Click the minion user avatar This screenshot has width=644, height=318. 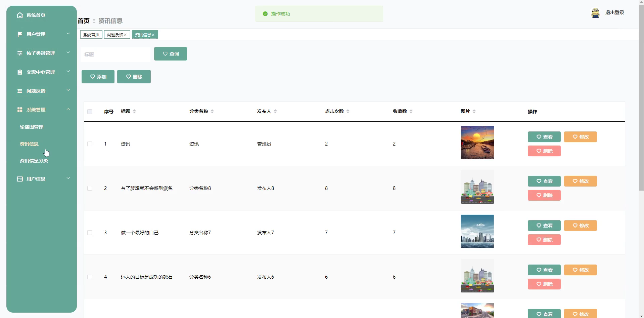595,13
